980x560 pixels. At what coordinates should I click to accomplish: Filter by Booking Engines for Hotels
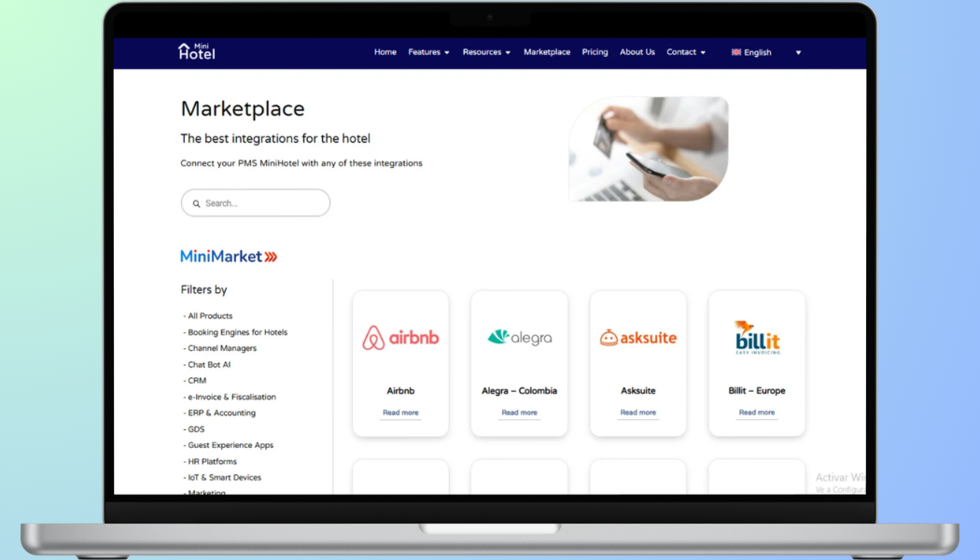[x=235, y=332]
